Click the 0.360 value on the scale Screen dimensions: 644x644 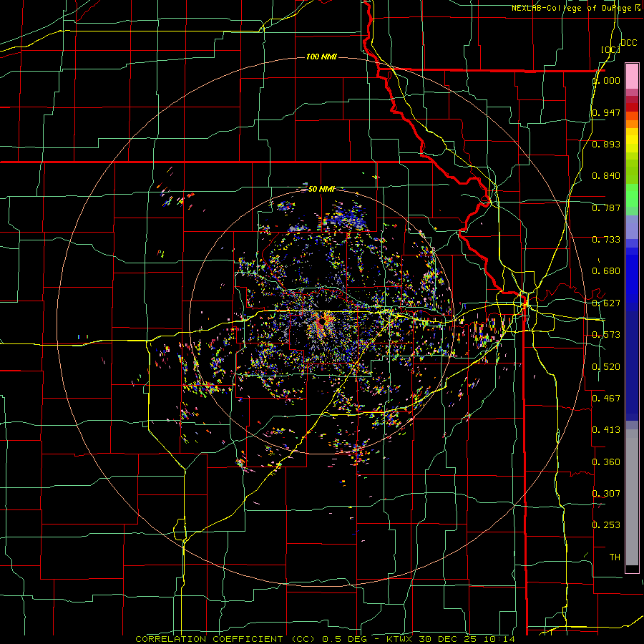point(606,462)
